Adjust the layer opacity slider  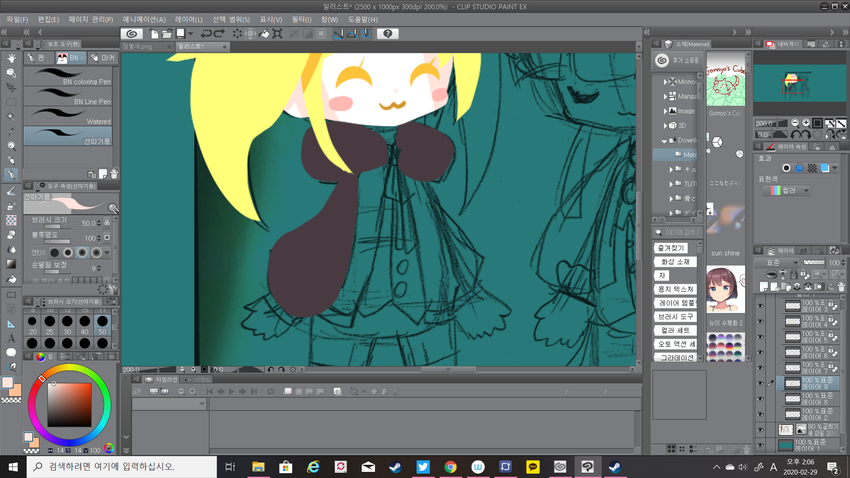coord(814,262)
